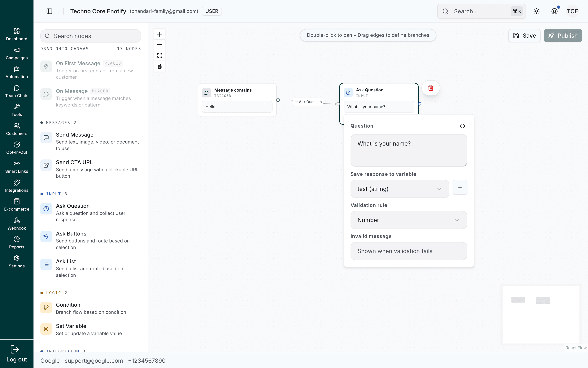Click the Search nodes field
The width and height of the screenshot is (588, 368).
(91, 36)
